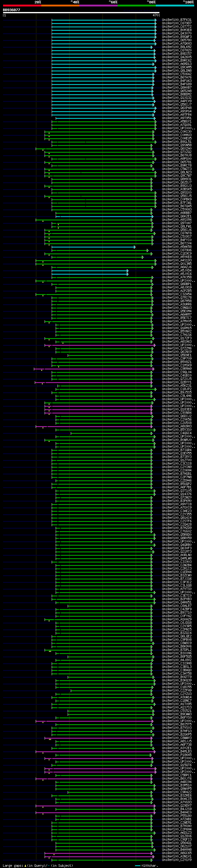197x868 pixels.
Task: Select the UniRef100_Q6XP48 label
Action: (x=177, y=108)
